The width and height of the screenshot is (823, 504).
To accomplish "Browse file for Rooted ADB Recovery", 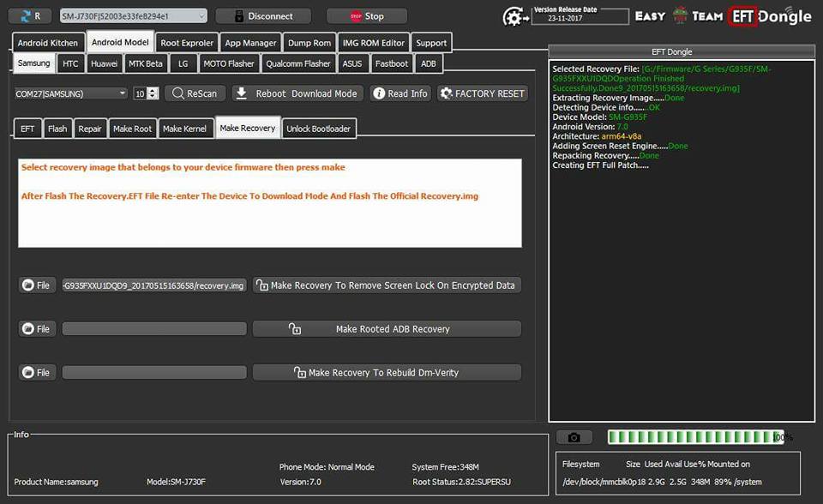I will point(37,328).
